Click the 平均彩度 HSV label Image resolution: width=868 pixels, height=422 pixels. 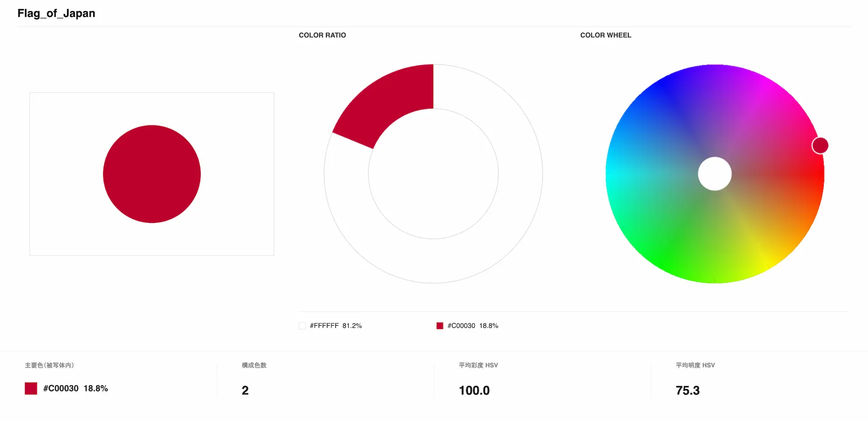(478, 365)
